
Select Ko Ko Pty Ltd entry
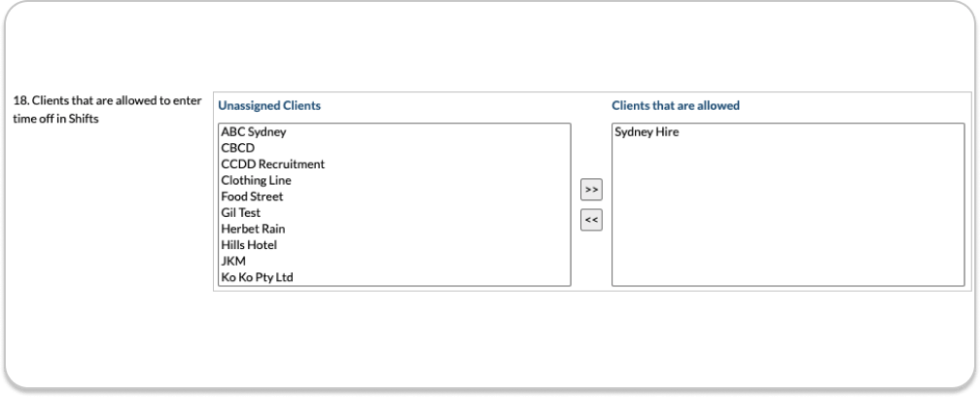pyautogui.click(x=257, y=277)
